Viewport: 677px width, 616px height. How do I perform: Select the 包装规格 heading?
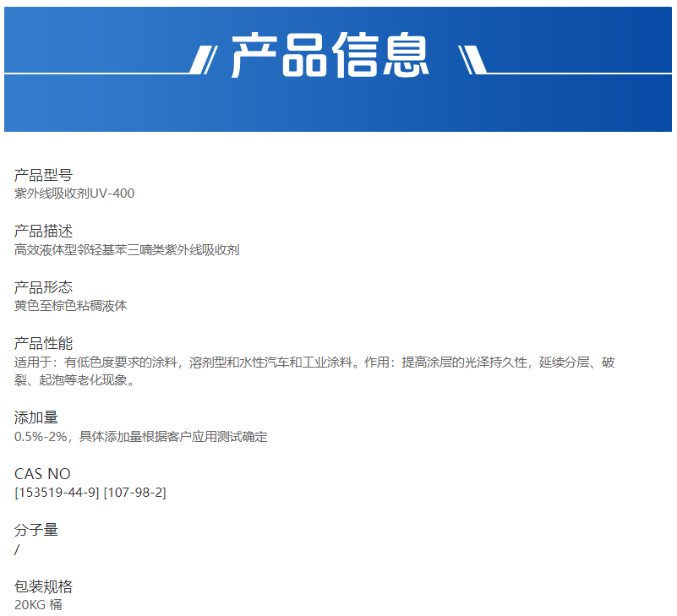tap(43, 586)
